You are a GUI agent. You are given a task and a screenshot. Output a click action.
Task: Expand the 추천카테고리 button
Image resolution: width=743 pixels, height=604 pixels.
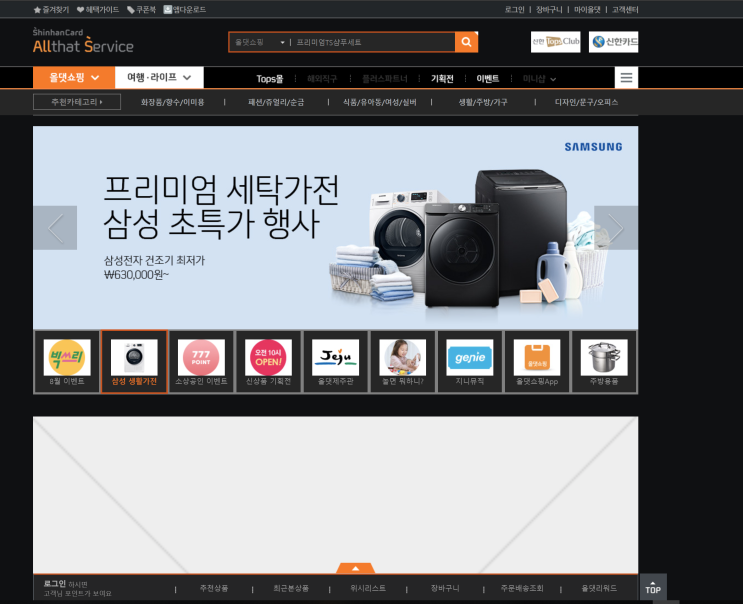[77, 102]
